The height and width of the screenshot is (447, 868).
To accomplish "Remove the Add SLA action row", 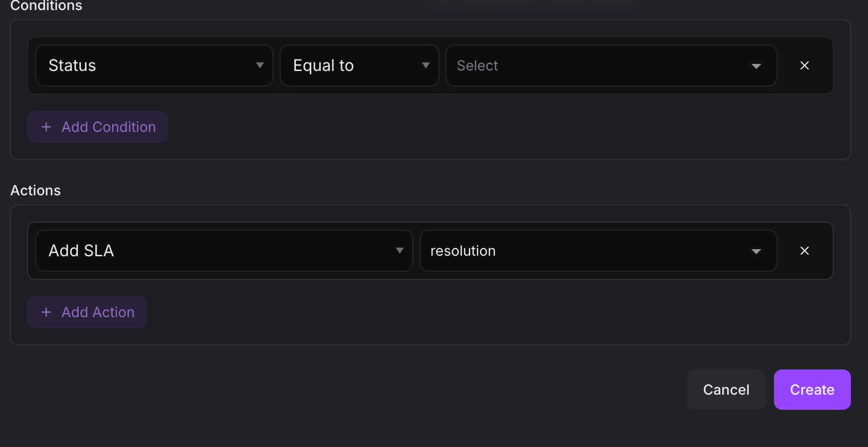I will (804, 251).
